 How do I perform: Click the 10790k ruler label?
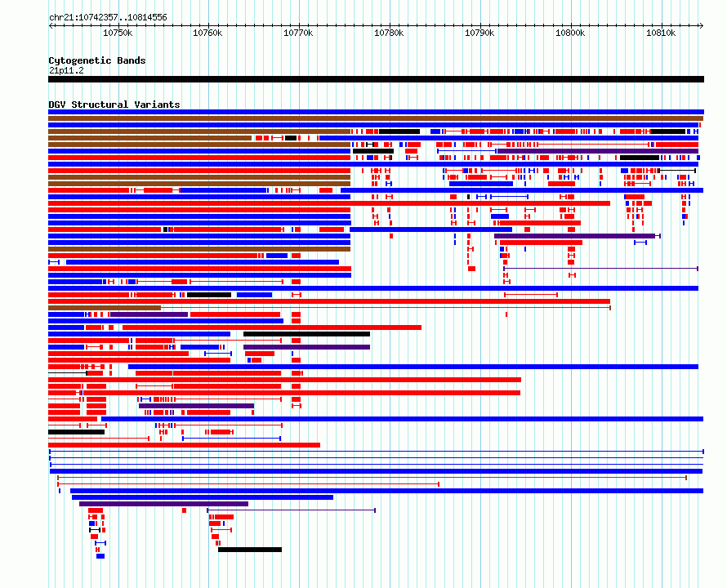pyautogui.click(x=479, y=33)
